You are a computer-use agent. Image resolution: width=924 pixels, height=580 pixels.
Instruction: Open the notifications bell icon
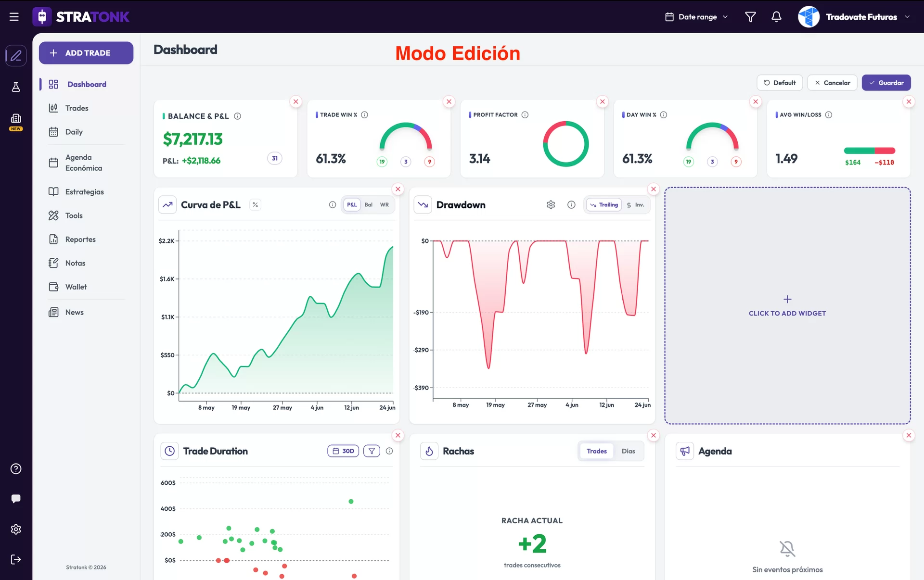[776, 17]
